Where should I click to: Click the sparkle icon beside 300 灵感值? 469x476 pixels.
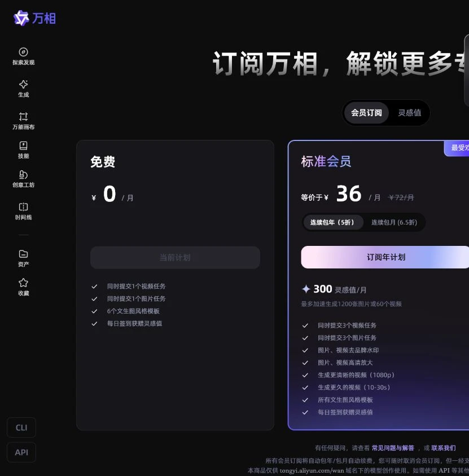point(306,289)
